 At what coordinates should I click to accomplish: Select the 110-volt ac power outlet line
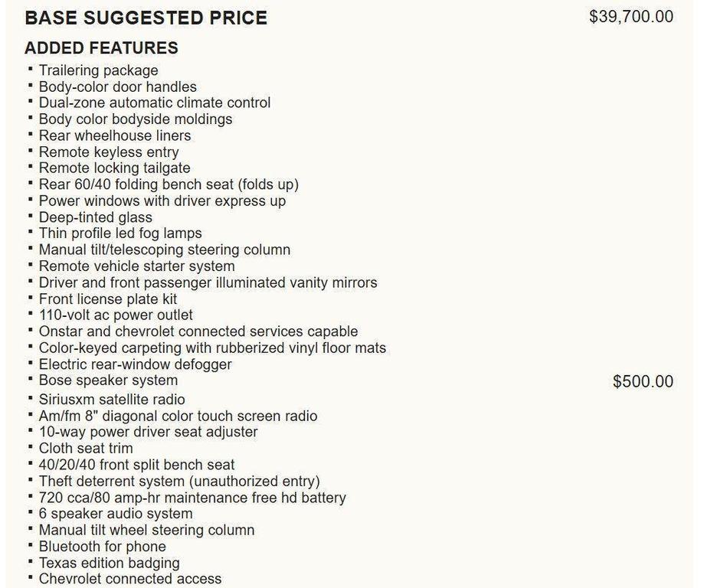point(116,315)
